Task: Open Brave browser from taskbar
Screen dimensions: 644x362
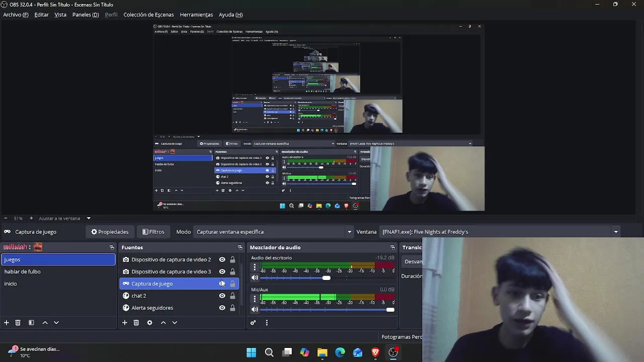Action: [x=375, y=352]
